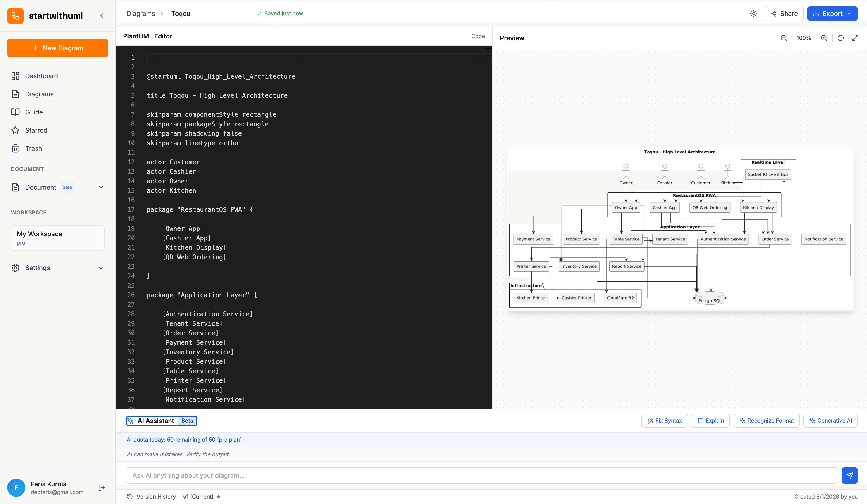867x504 pixels.
Task: Select the My Workspace pro card
Action: [57, 238]
